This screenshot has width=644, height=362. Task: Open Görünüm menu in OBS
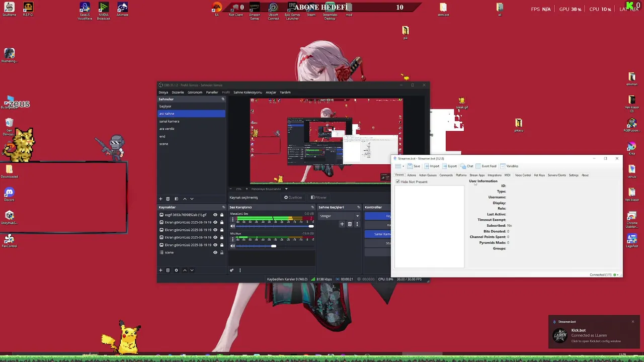tap(195, 93)
